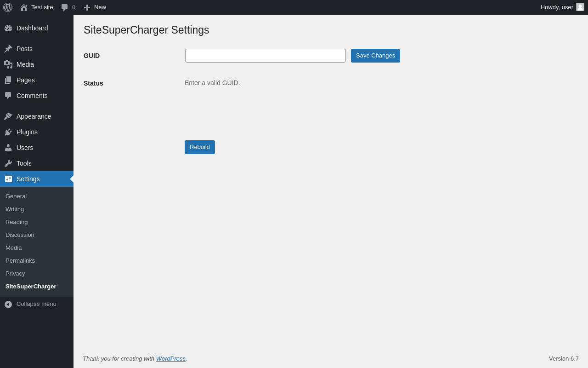Click the plus icon for New content
This screenshot has height=368, width=588.
87,7
